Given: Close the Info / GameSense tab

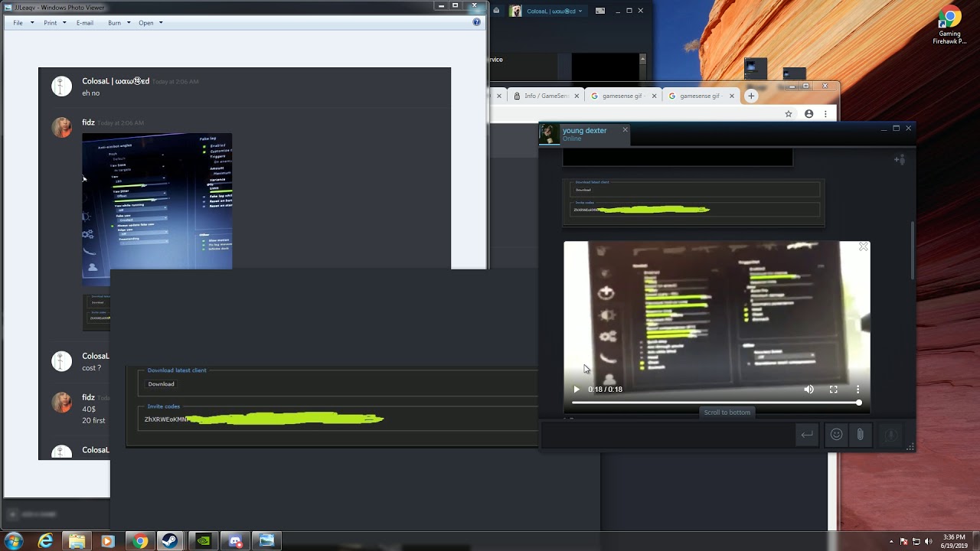Looking at the screenshot, I should (x=577, y=96).
